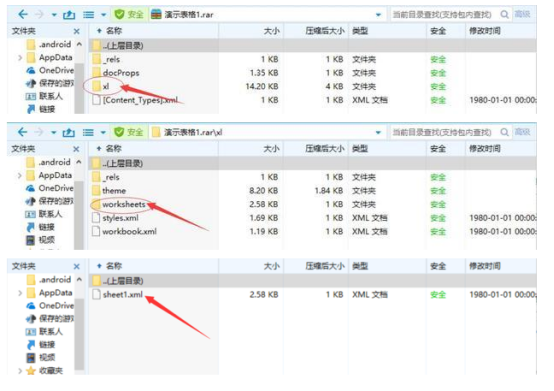Expand AppData tree node in docProps window
Viewport: 554px width, 391px height.
20,58
